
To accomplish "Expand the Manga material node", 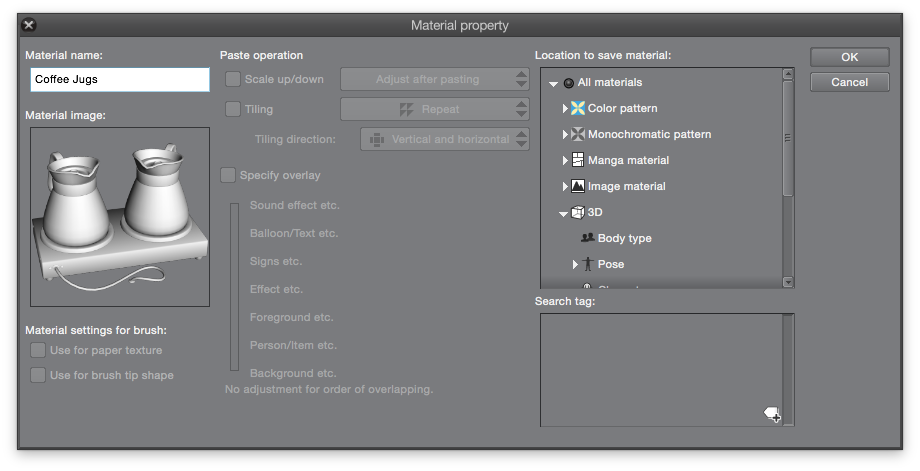I will [565, 160].
